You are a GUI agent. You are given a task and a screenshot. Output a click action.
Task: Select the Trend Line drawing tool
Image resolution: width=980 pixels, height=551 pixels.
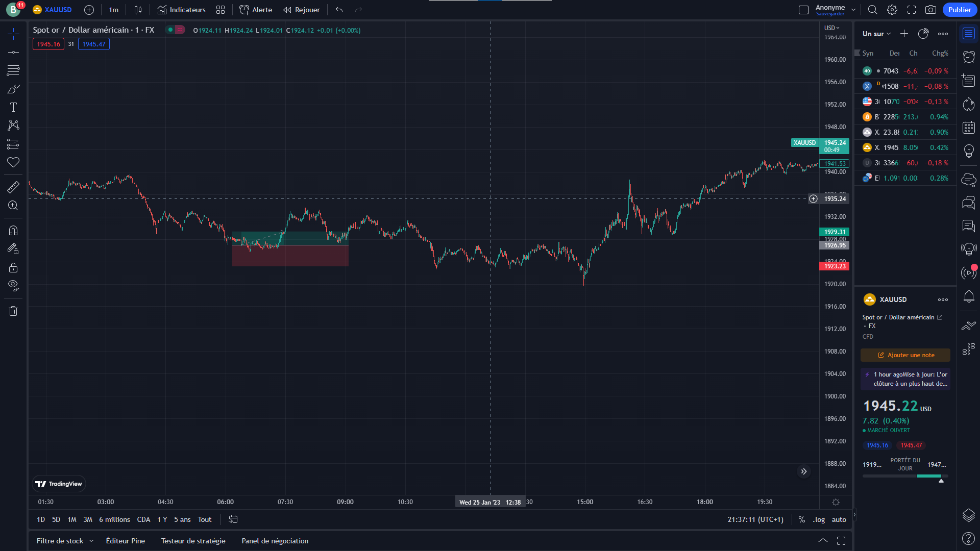point(13,52)
